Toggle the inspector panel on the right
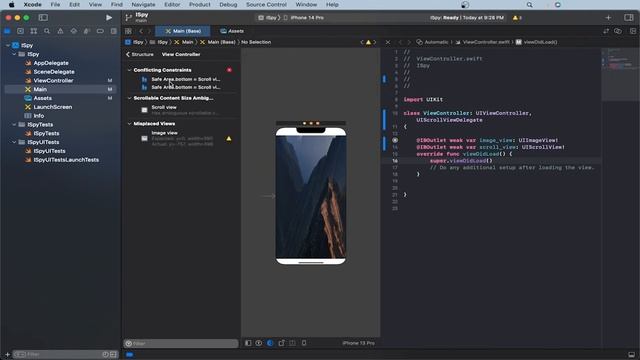The width and height of the screenshot is (640, 360). pyautogui.click(x=629, y=18)
